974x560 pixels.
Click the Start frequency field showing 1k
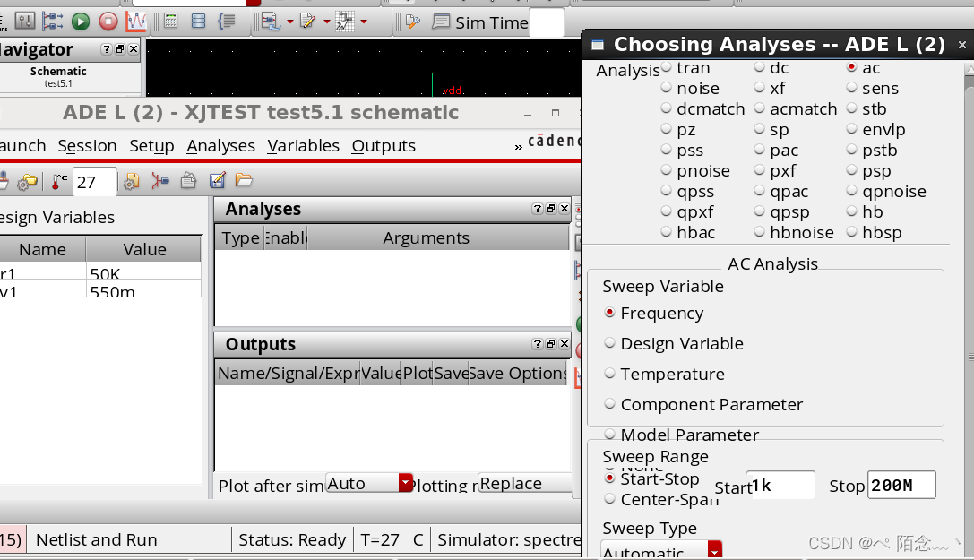[x=780, y=485]
